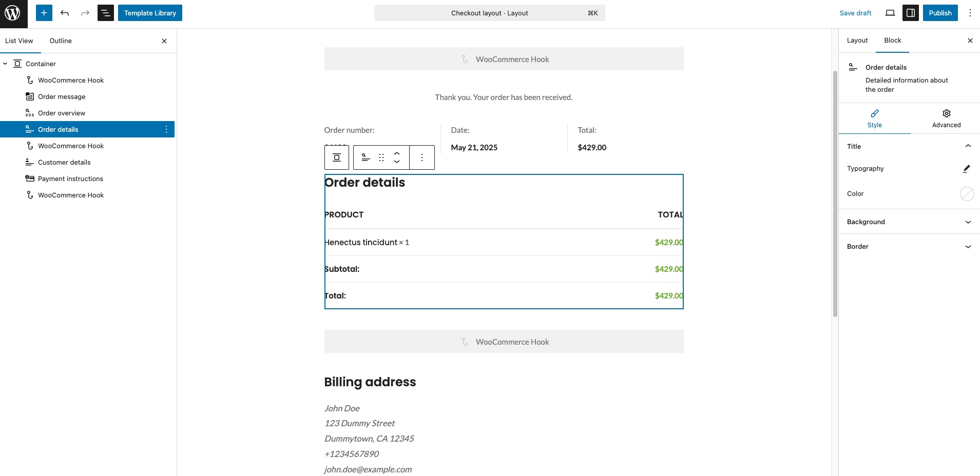Viewport: 980px width, 476px height.
Task: Click the drag handle in block toolbar
Action: tap(381, 157)
